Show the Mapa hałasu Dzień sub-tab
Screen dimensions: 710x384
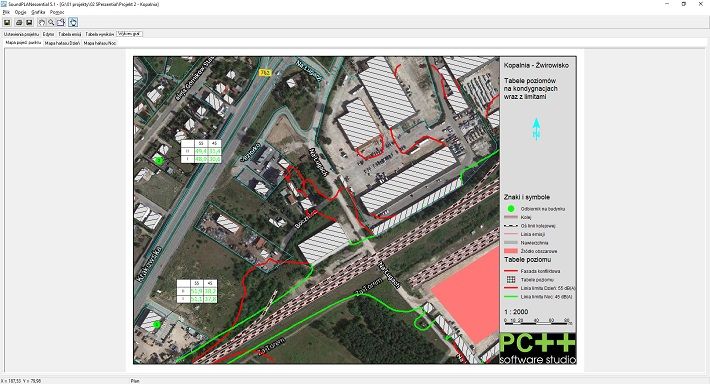pos(62,43)
